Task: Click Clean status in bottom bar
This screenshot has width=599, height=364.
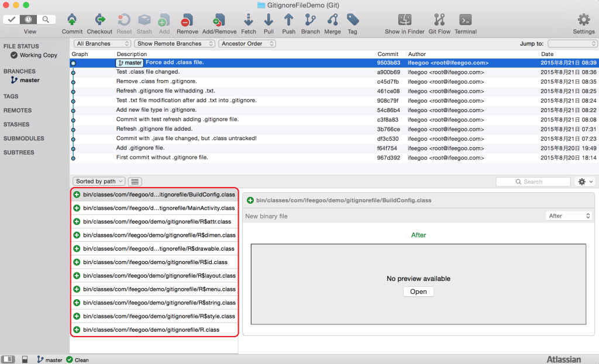Action: (78, 360)
